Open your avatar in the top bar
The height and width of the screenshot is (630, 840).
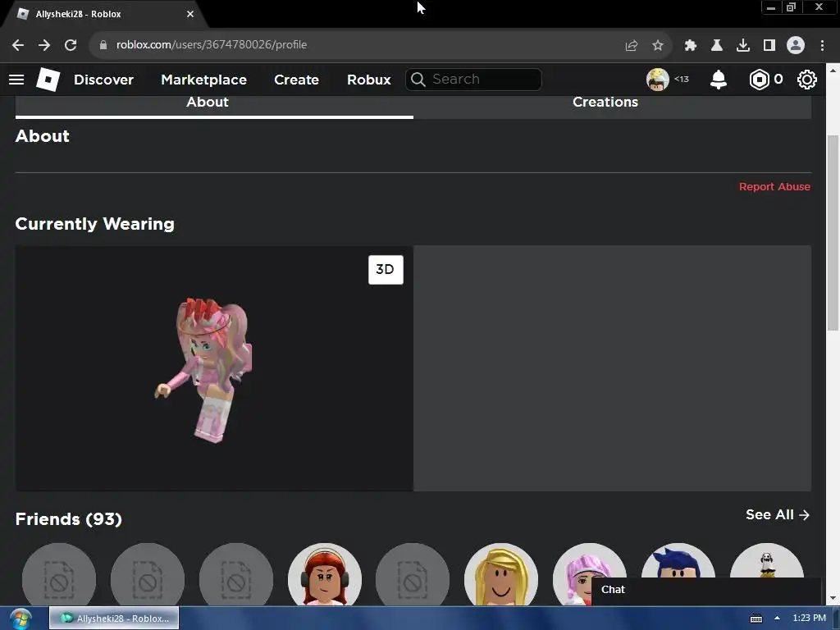657,80
